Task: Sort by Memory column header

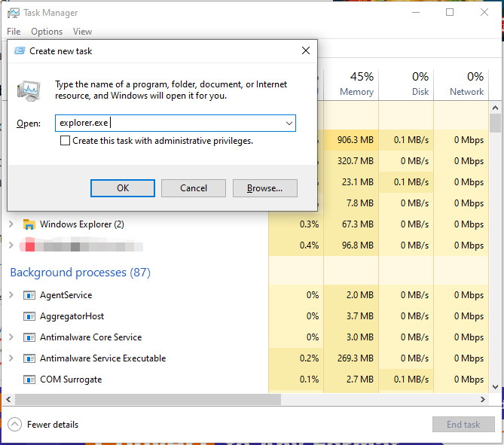Action: pyautogui.click(x=351, y=84)
